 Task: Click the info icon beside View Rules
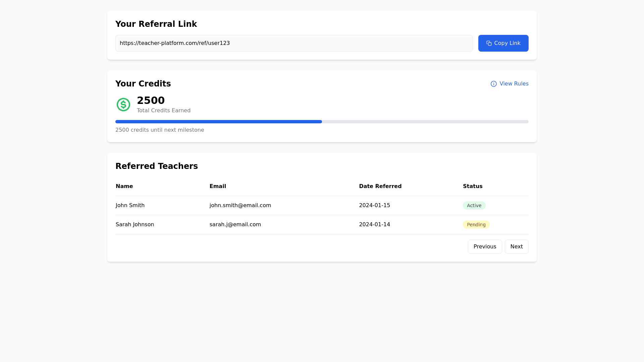[493, 84]
